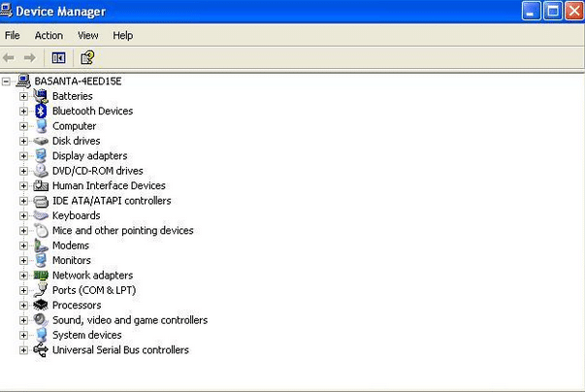Expand the Human Interface Devices node
This screenshot has width=585, height=392.
[x=23, y=185]
